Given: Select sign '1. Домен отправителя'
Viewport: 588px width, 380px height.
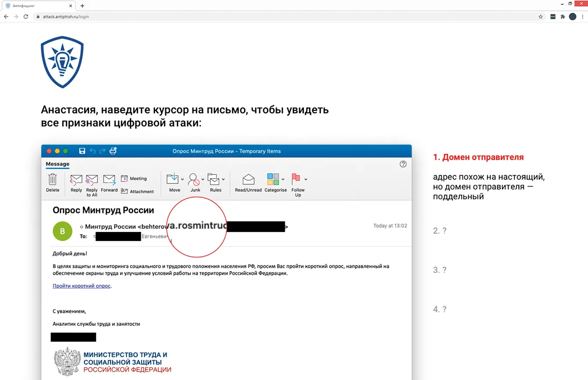Looking at the screenshot, I should (478, 158).
